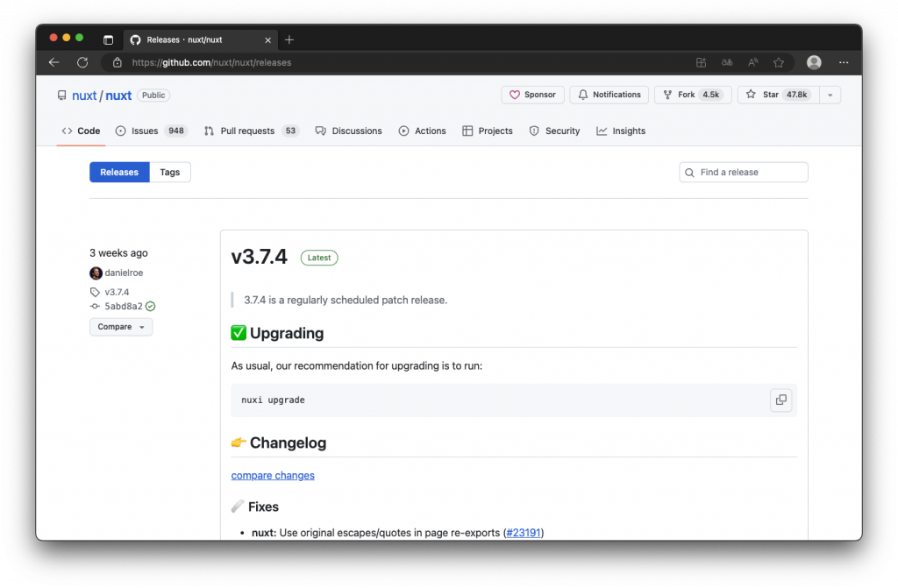
Task: Open the Projects tab
Action: pyautogui.click(x=488, y=131)
